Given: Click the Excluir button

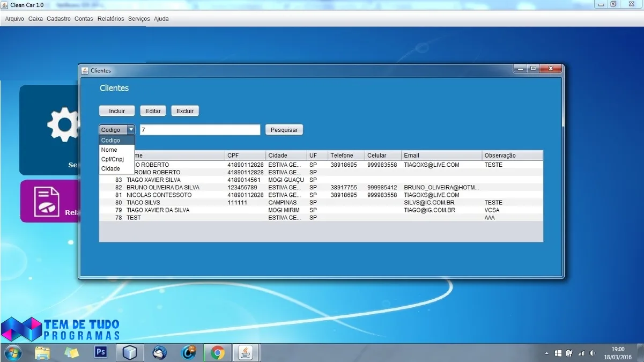Looking at the screenshot, I should click(185, 111).
